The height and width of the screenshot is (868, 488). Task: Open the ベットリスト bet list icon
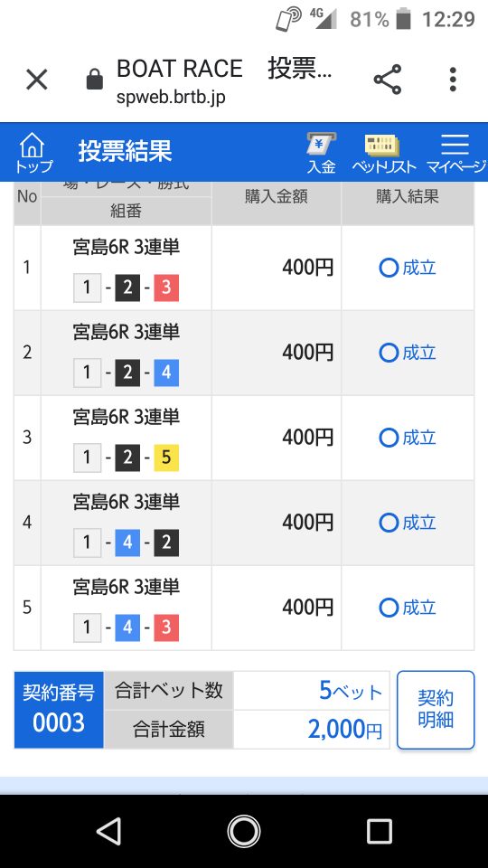pyautogui.click(x=383, y=153)
